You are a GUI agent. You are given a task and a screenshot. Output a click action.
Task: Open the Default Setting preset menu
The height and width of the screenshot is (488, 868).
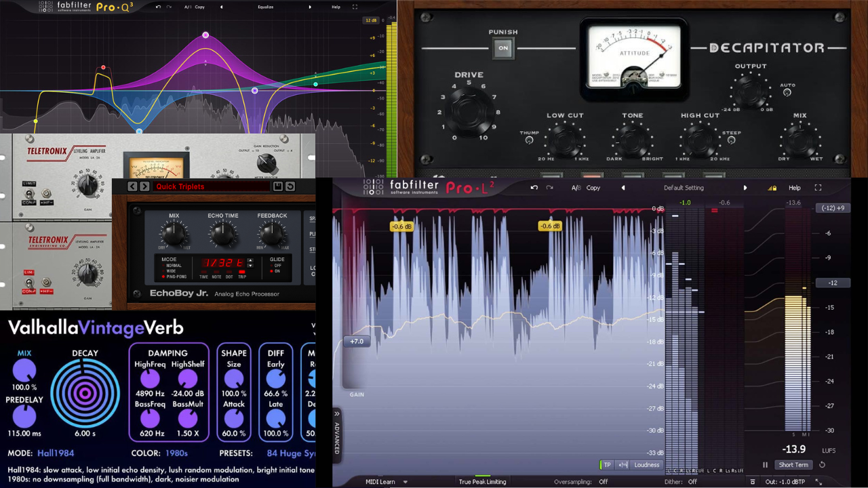[684, 188]
